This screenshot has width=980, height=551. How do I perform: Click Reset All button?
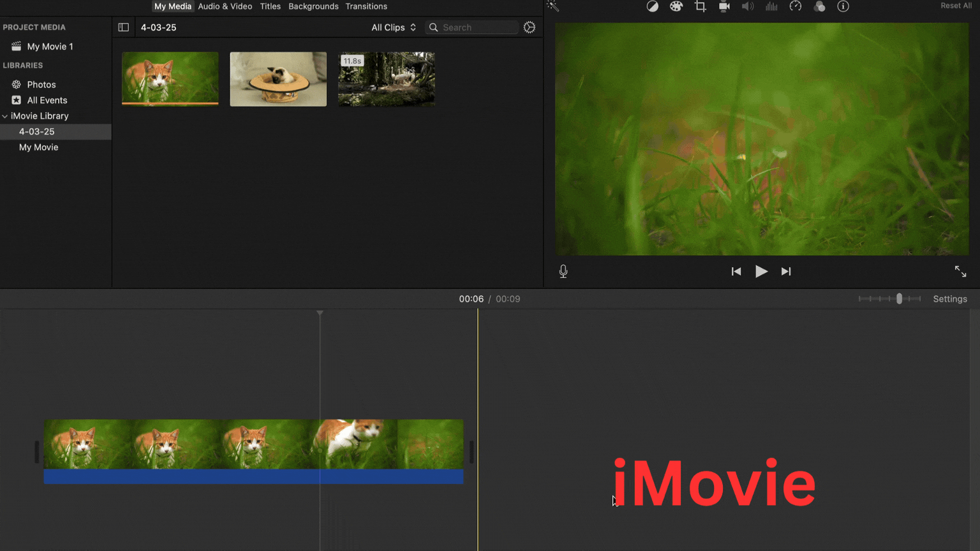(956, 6)
